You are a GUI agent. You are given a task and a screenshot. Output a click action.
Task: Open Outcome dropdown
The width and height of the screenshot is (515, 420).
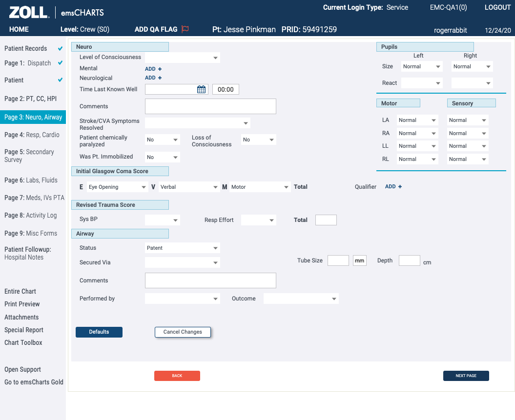[x=301, y=299]
